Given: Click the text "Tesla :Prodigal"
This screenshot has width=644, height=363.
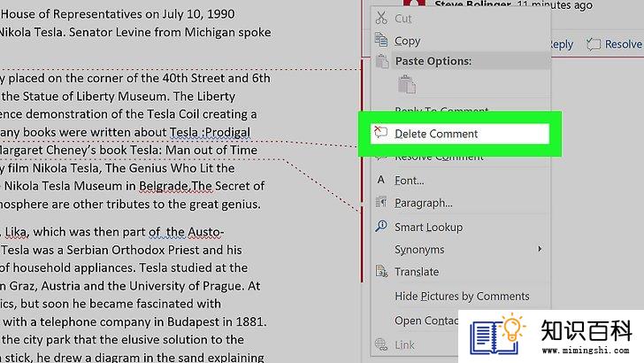Looking at the screenshot, I should pos(210,132).
